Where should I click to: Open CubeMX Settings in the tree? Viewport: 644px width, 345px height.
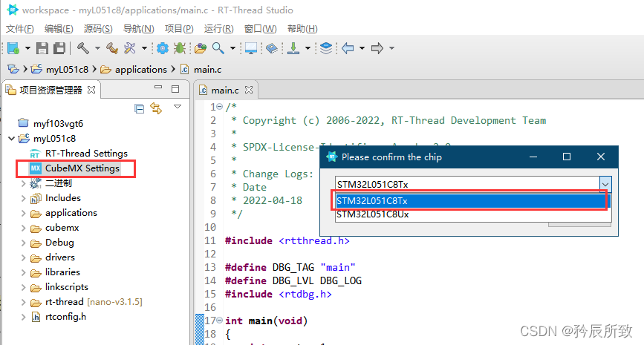coord(82,168)
